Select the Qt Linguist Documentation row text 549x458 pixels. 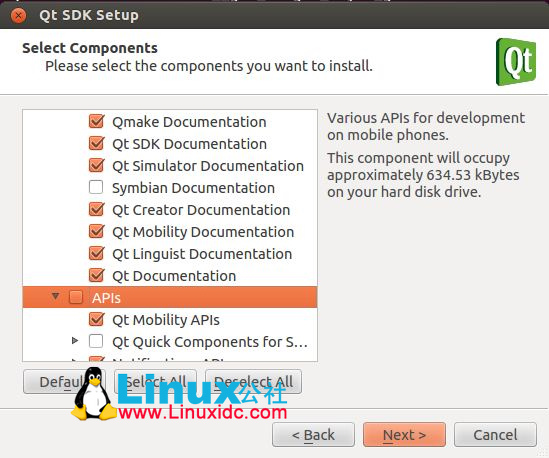coord(202,254)
